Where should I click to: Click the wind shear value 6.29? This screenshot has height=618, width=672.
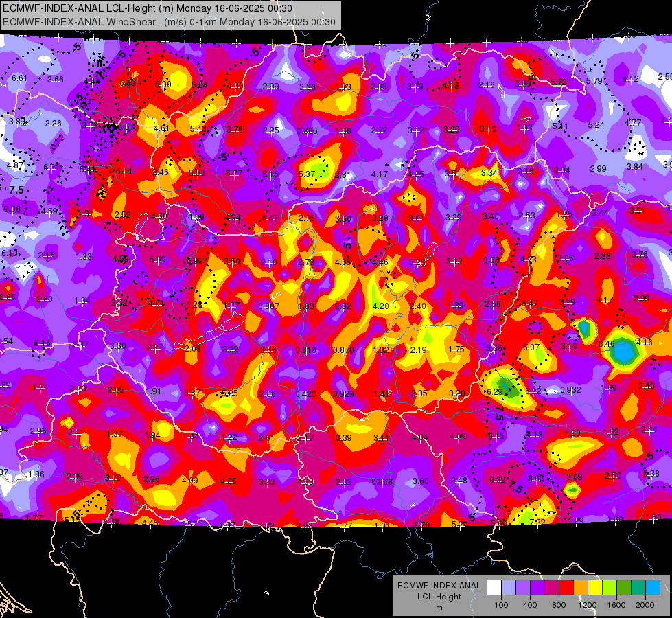pos(495,391)
